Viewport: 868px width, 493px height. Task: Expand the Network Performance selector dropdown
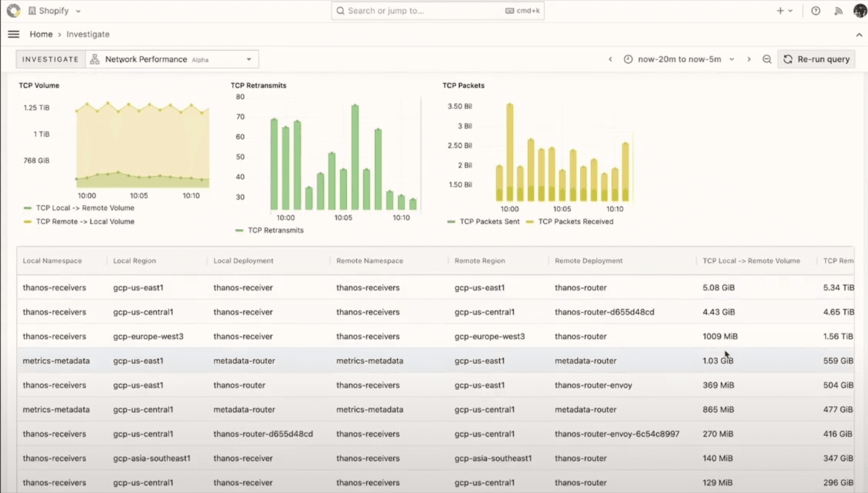(x=172, y=59)
